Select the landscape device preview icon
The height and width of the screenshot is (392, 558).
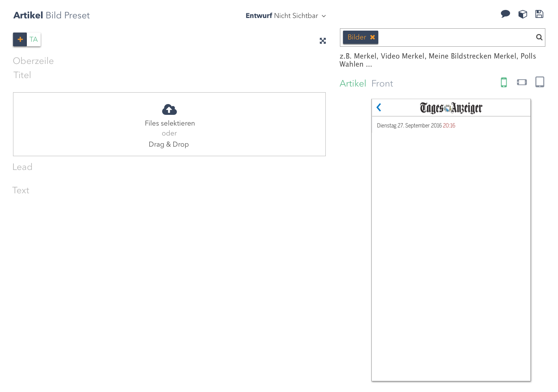522,82
